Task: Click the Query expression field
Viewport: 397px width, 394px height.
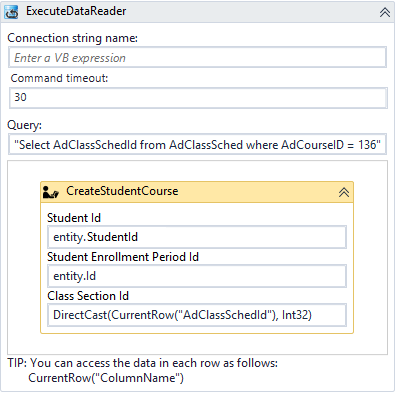Action: click(x=197, y=145)
